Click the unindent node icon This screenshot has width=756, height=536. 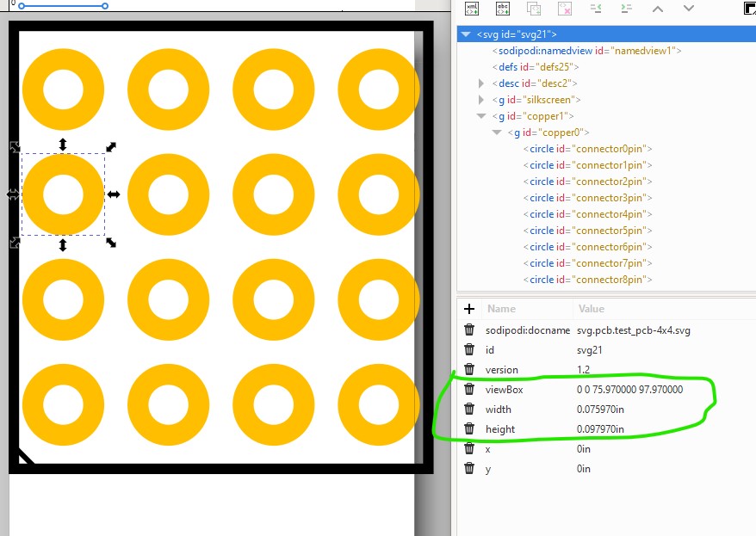click(596, 9)
